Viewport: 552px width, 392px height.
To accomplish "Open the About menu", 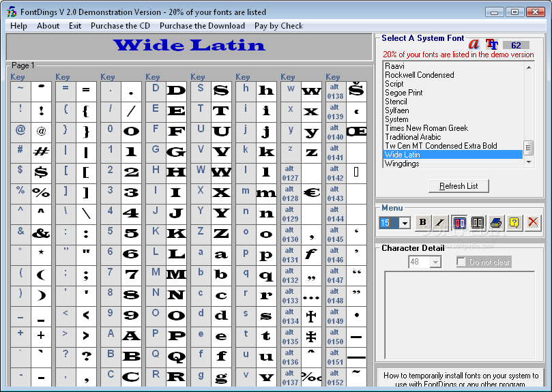I will click(48, 26).
